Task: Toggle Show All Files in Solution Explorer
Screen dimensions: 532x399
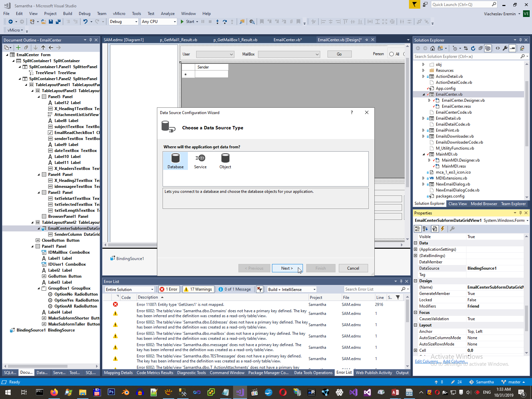Action: click(488, 48)
